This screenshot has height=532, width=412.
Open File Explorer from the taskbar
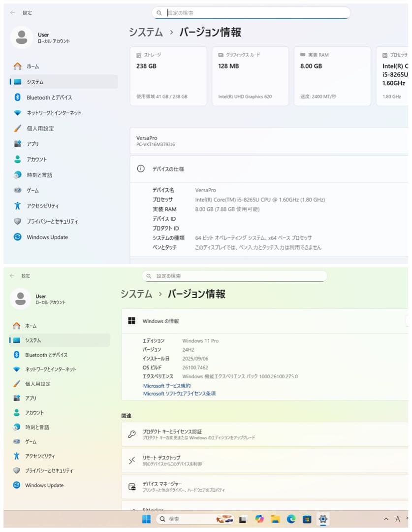click(275, 519)
